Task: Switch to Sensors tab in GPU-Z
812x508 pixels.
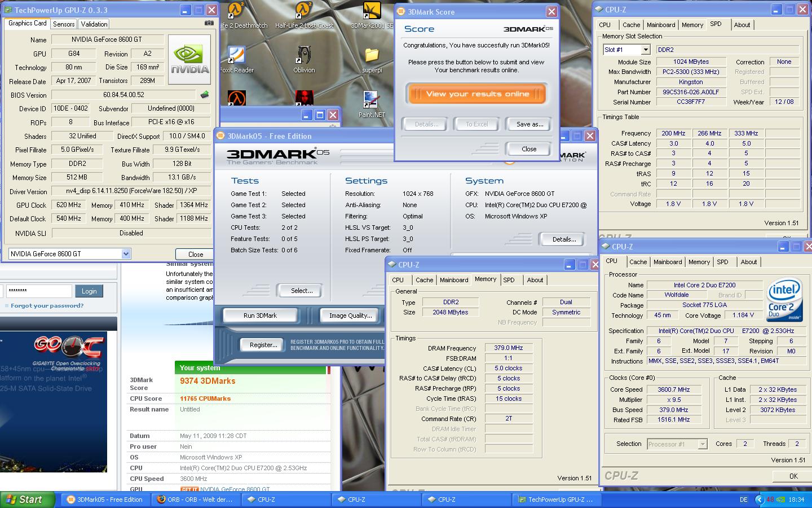Action: [64, 24]
